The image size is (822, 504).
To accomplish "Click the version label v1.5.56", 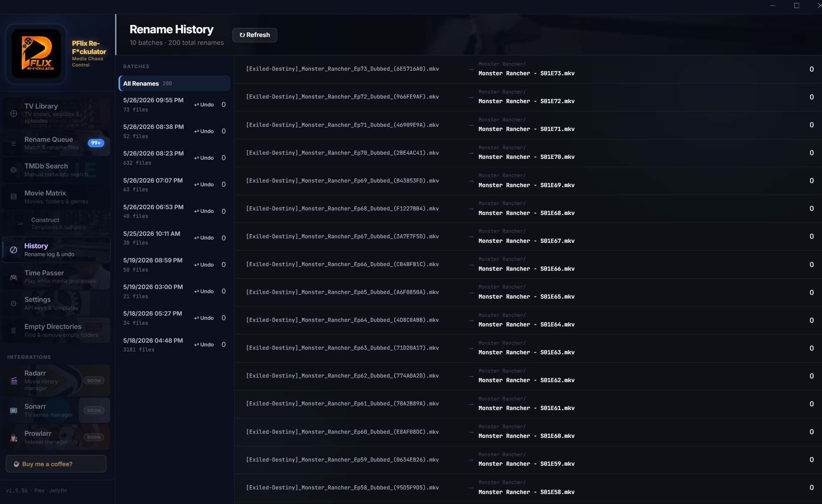I will click(x=17, y=491).
